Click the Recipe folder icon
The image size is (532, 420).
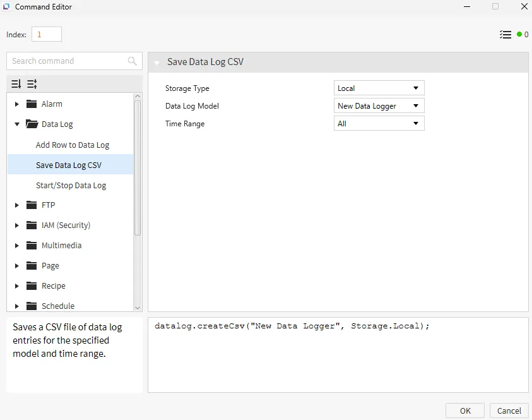pyautogui.click(x=32, y=286)
